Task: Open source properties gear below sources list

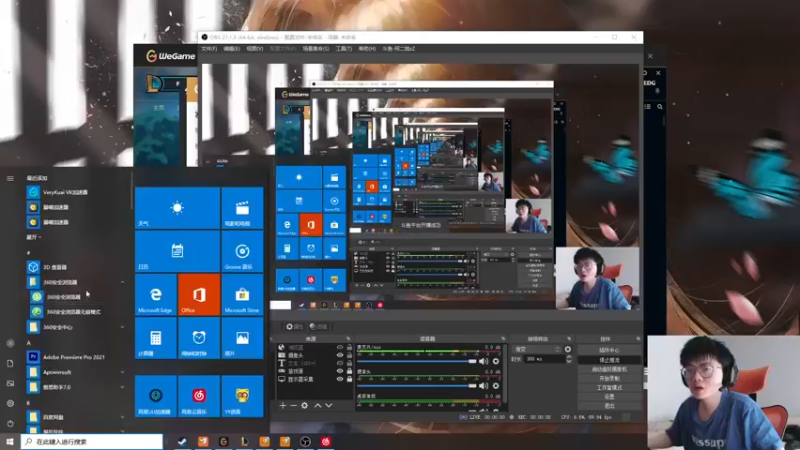Action: (305, 406)
